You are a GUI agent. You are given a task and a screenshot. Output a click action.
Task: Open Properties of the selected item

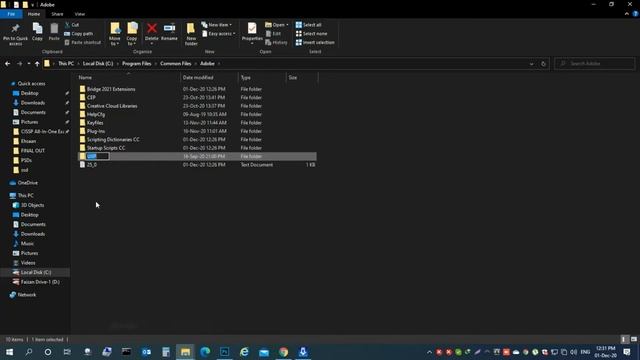pos(252,34)
